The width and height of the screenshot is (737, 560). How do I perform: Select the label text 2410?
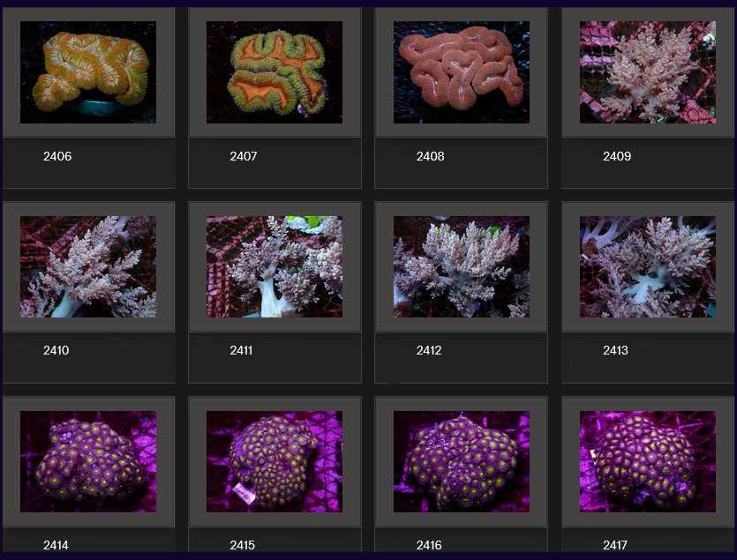tap(56, 350)
